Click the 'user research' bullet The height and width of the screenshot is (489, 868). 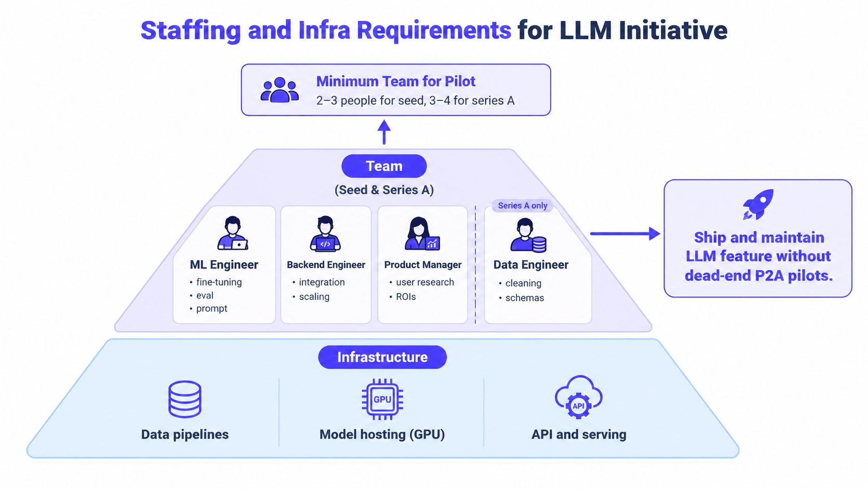point(425,282)
